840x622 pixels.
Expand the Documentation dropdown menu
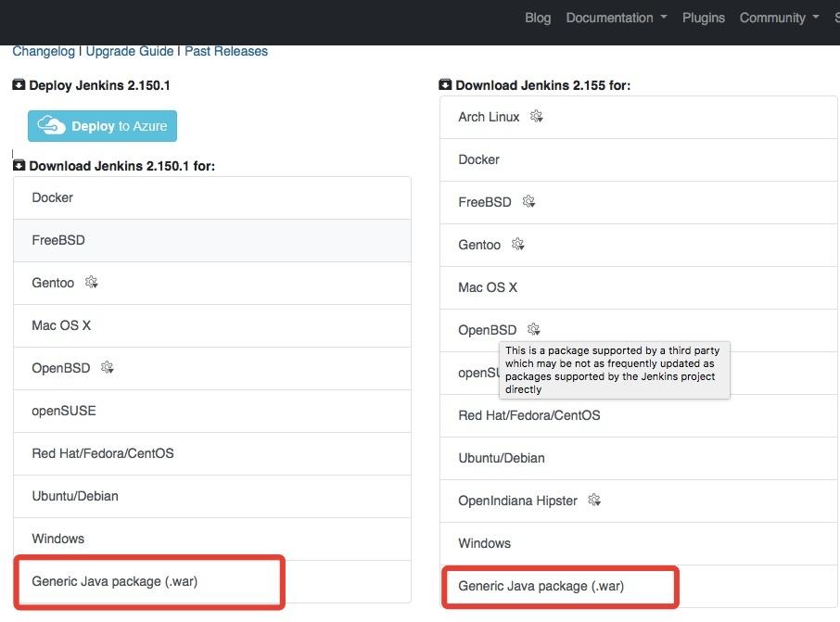coord(617,18)
